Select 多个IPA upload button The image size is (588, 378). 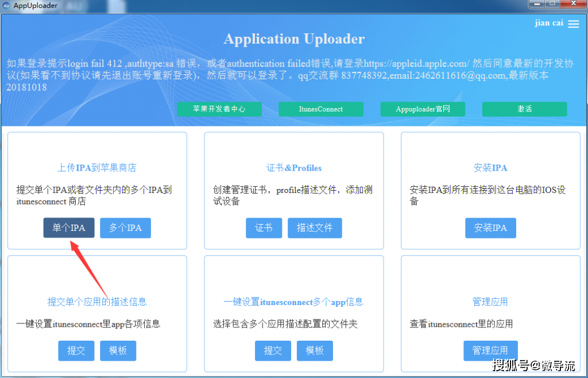[125, 227]
